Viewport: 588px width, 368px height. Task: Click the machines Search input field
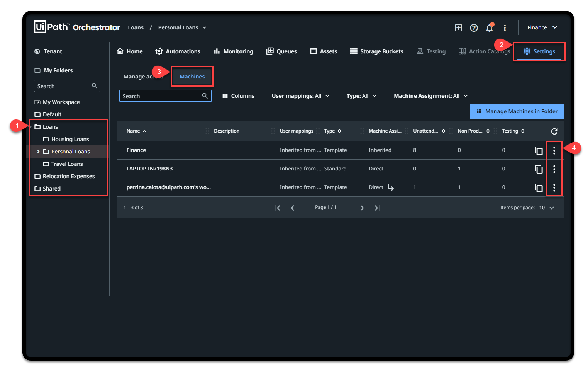click(x=166, y=96)
